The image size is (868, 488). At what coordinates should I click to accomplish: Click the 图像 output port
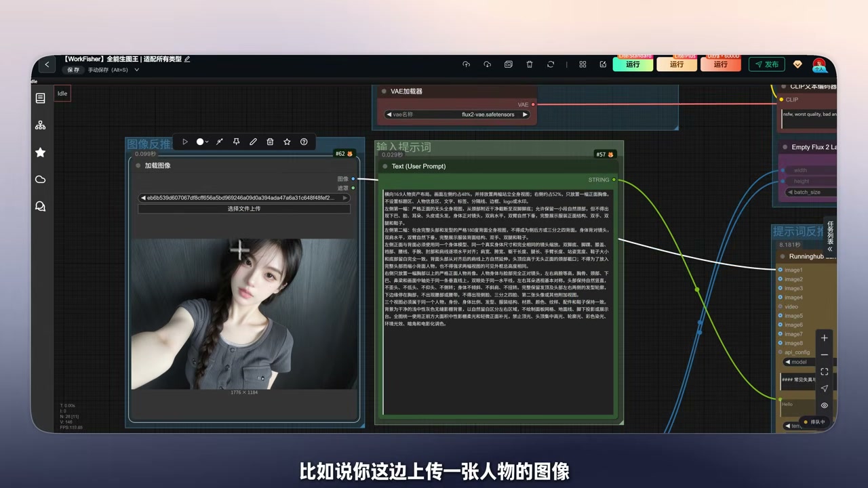tap(353, 179)
